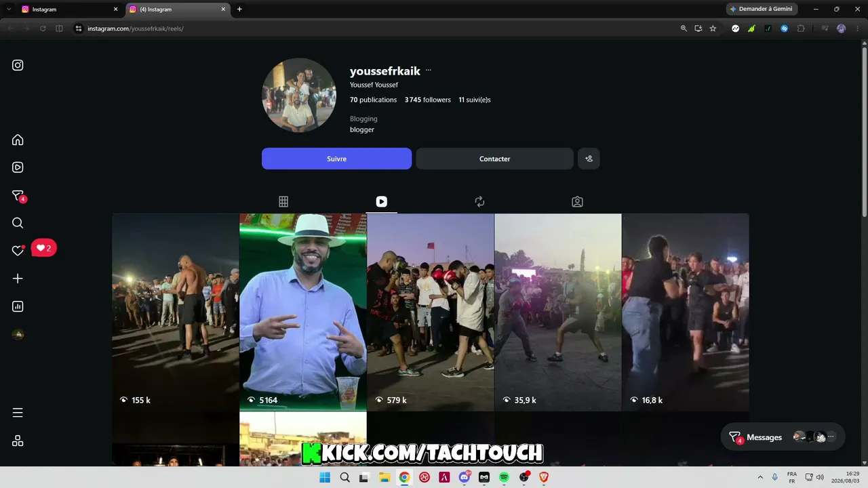Switch to the reposts tab
The width and height of the screenshot is (868, 488).
click(479, 201)
